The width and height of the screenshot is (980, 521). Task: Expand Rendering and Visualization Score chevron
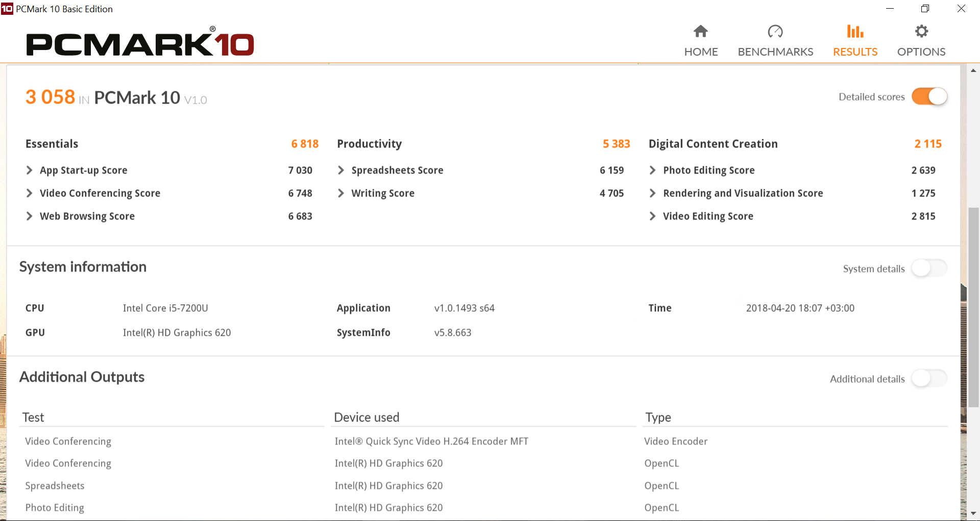click(x=652, y=193)
